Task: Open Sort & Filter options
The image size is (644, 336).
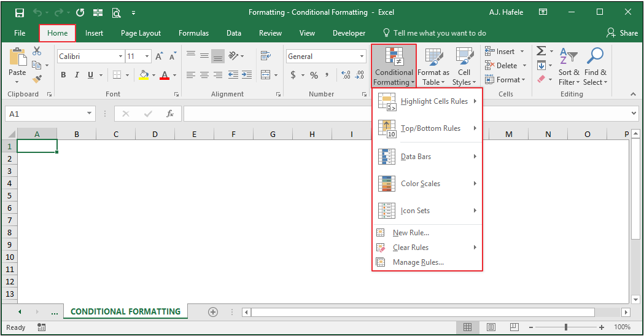Action: [x=569, y=66]
